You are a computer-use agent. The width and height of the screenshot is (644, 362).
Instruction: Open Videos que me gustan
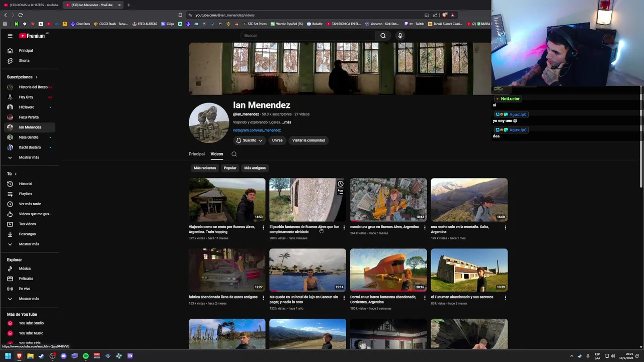pyautogui.click(x=30, y=214)
